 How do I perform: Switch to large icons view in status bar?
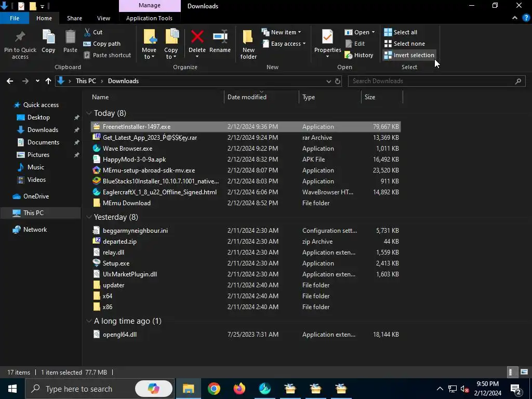point(524,372)
